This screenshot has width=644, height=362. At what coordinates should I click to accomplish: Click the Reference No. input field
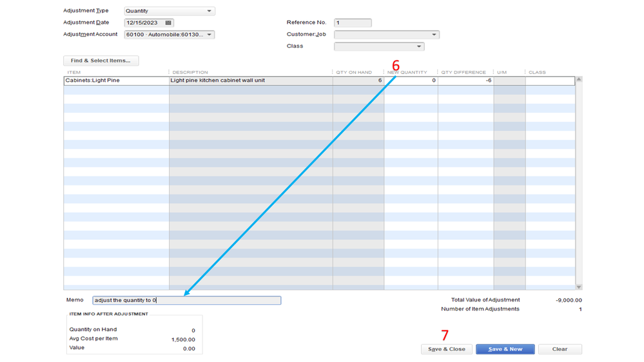pos(353,23)
